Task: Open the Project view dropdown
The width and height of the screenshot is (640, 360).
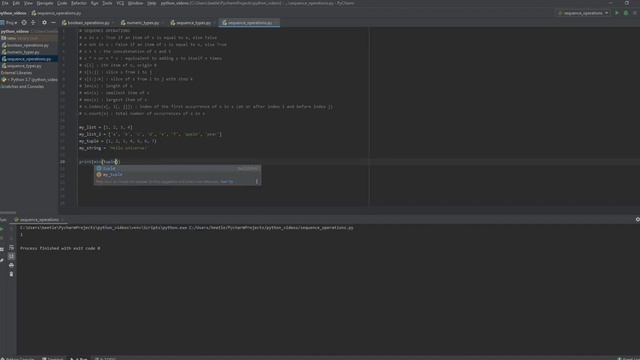Action: click(x=9, y=23)
